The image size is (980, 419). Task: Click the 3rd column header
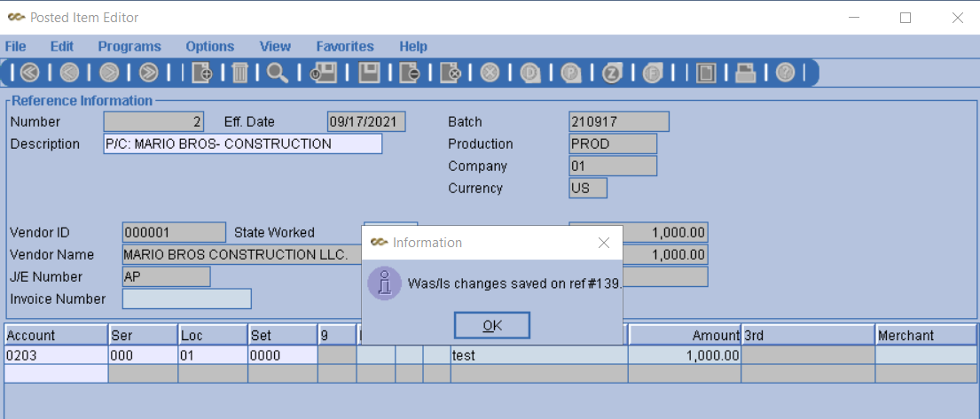[809, 336]
